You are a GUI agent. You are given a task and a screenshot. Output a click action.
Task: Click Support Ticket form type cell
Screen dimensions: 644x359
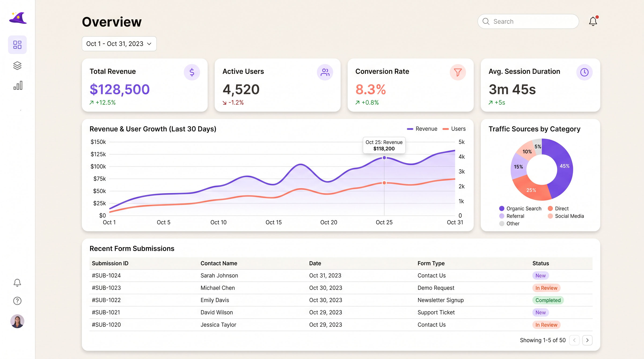pos(436,312)
